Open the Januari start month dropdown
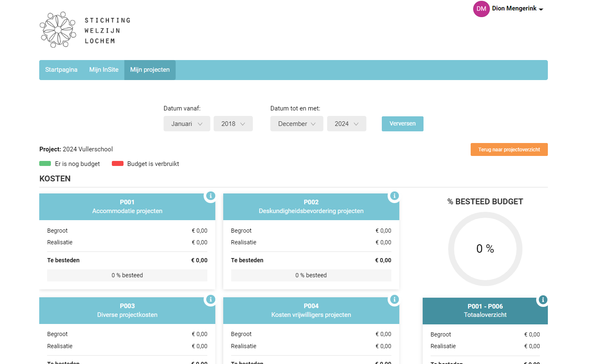This screenshot has width=590, height=364. [x=187, y=124]
